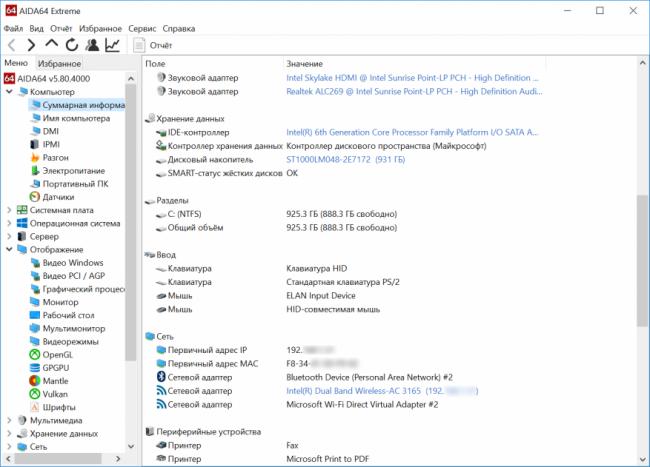The height and width of the screenshot is (467, 650).
Task: Select the DMI tree icon
Action: (36, 131)
